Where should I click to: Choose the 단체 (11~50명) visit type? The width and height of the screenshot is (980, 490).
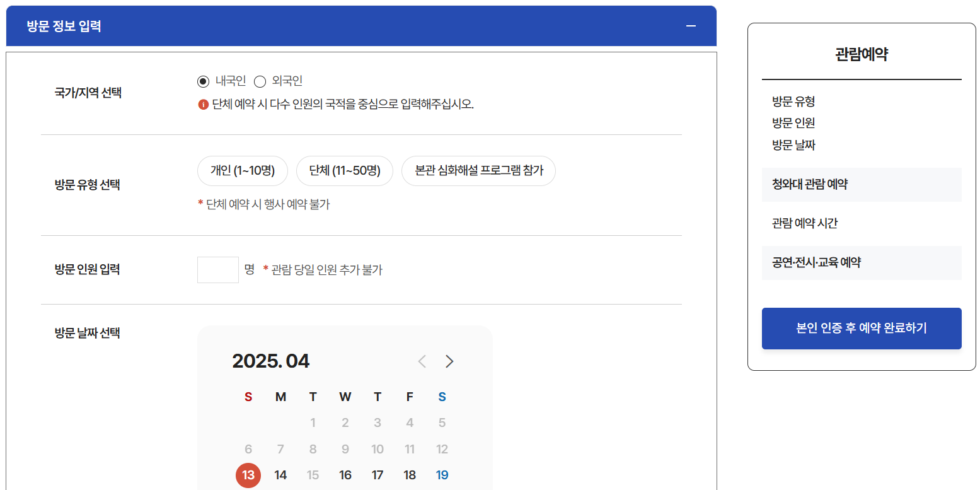pyautogui.click(x=345, y=170)
